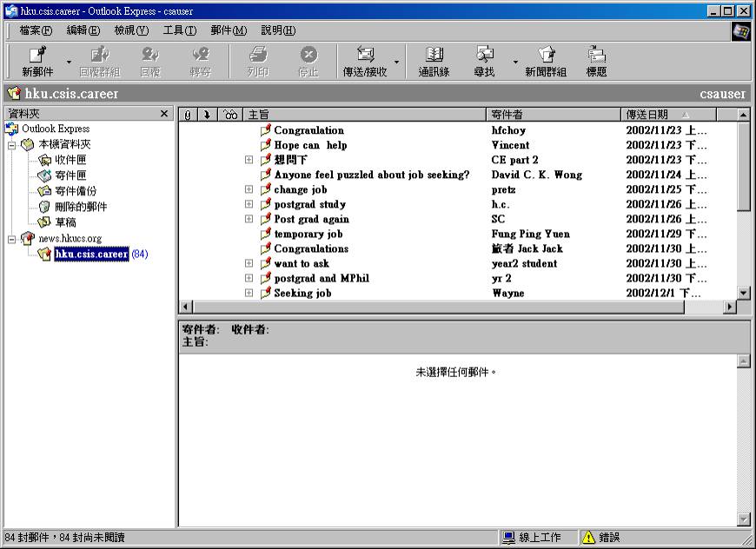Click the 新聞群組 newsgroups toolbar icon
This screenshot has height=549, width=756.
point(547,55)
